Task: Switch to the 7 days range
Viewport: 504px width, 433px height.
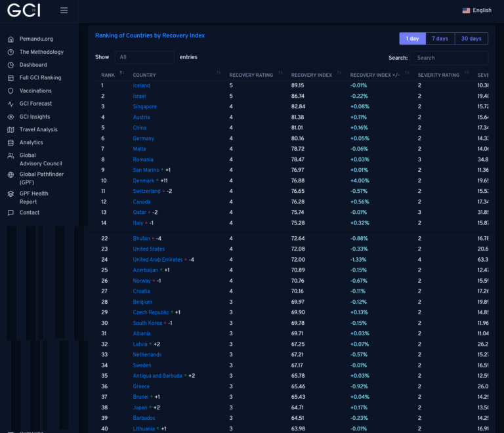Action: point(440,39)
